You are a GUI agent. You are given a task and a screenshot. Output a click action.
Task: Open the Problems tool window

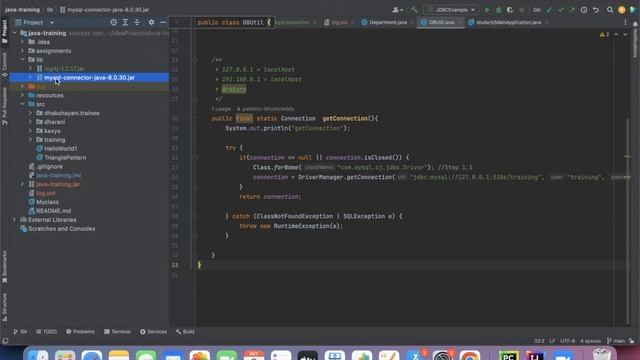(80, 332)
